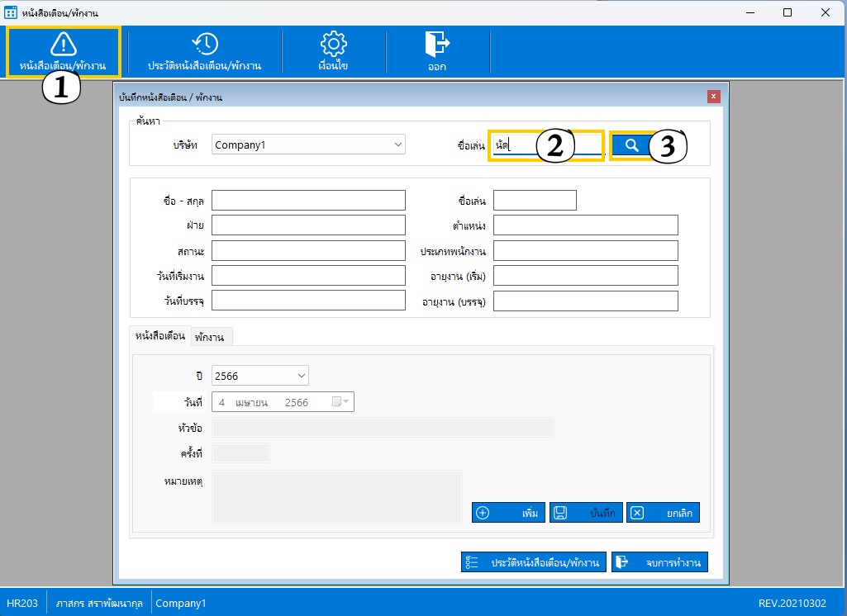
Task: Switch to the พักงาน tab
Action: coord(210,337)
